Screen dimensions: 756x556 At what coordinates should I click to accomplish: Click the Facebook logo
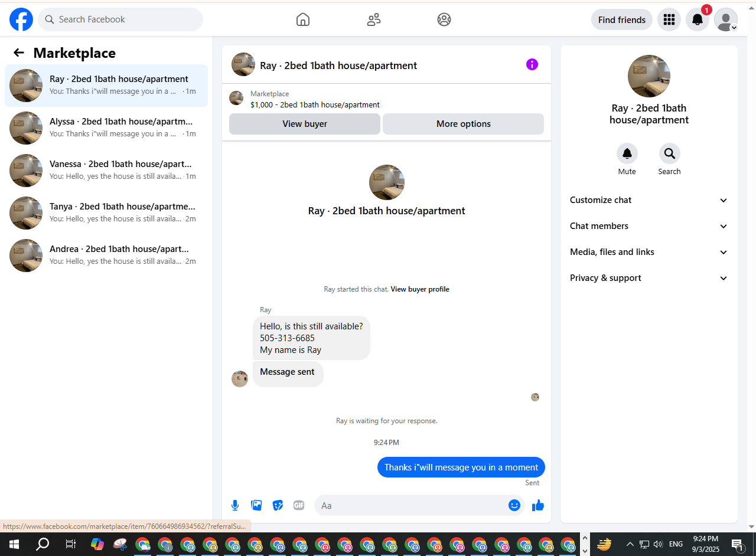point(21,19)
